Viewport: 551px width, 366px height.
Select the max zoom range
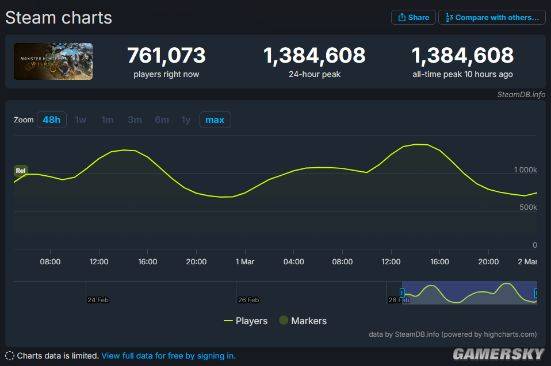point(215,120)
